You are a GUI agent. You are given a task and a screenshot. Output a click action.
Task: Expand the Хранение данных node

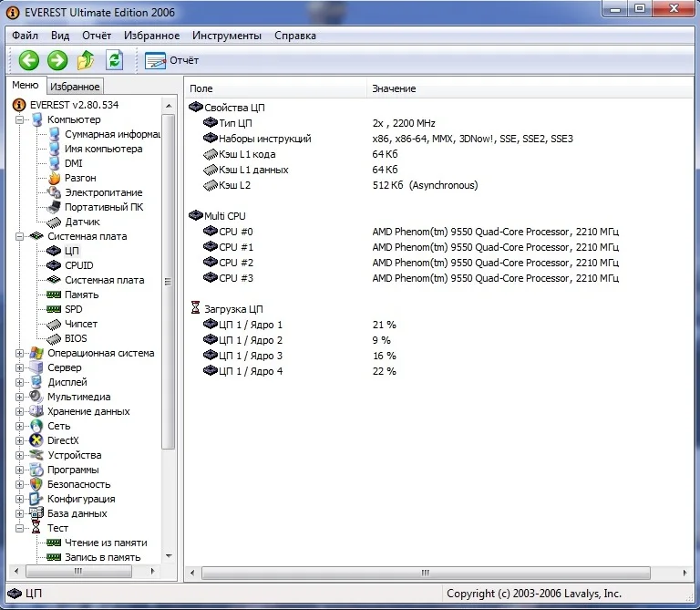click(x=19, y=411)
